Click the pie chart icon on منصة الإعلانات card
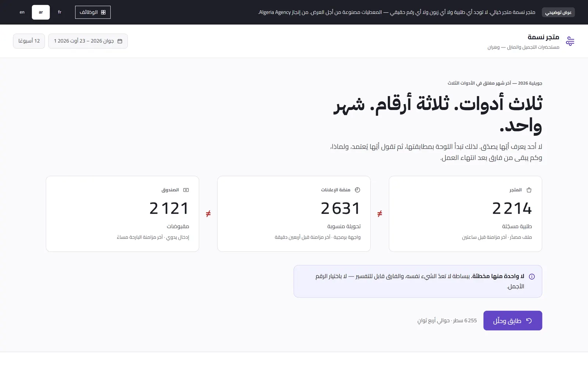Viewport: 588px width, 368px height. click(x=357, y=190)
